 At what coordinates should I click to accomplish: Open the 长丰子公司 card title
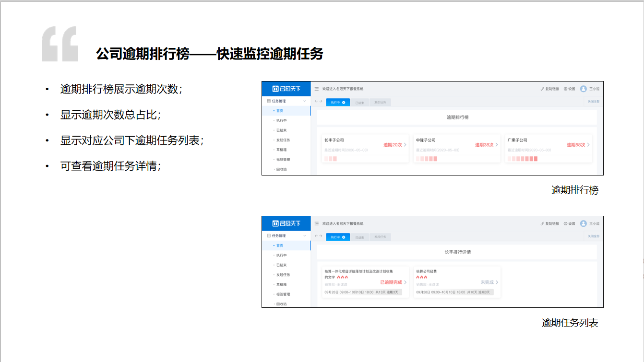tap(334, 140)
